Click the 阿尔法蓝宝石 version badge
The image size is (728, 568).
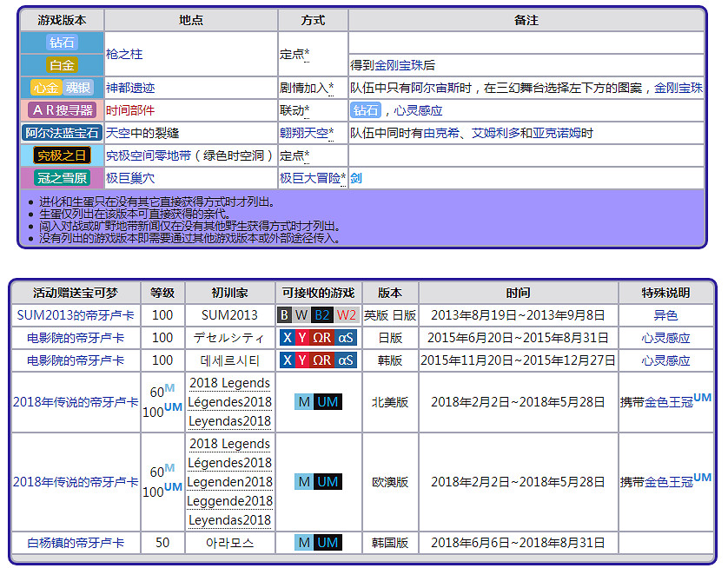click(x=62, y=133)
